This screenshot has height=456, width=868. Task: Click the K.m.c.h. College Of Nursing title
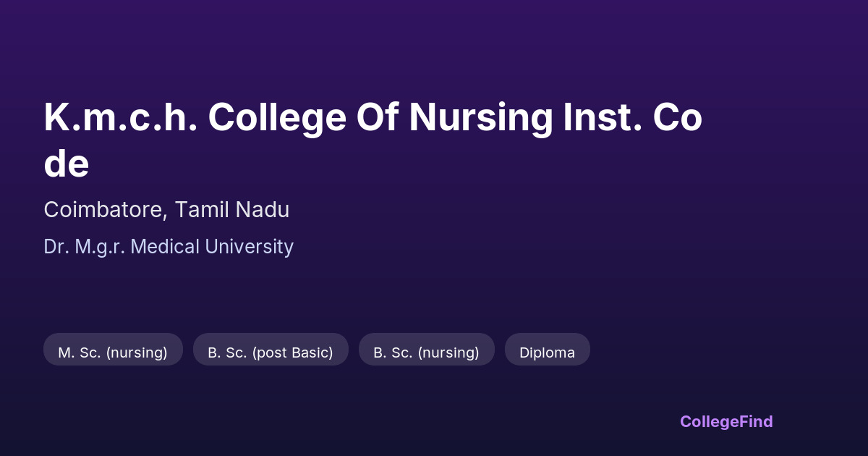point(373,118)
